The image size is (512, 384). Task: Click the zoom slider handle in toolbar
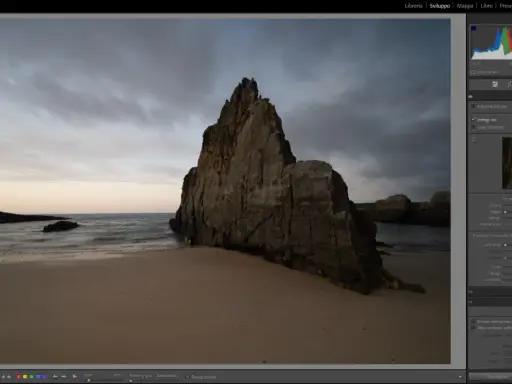coord(89,380)
